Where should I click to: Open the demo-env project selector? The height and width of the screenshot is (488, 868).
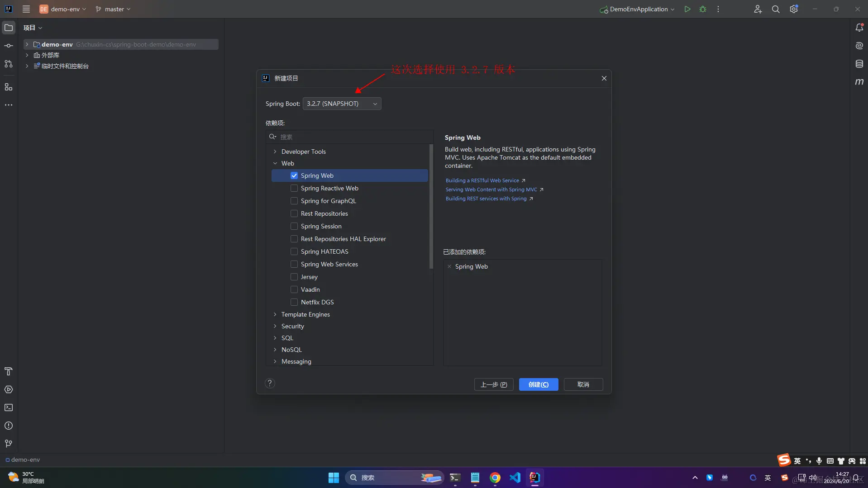pyautogui.click(x=62, y=9)
